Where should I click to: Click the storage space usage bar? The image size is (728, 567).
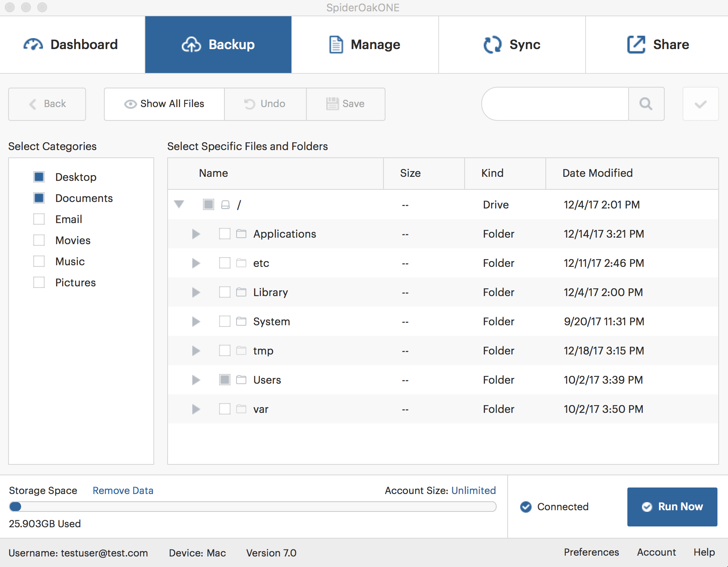point(252,507)
